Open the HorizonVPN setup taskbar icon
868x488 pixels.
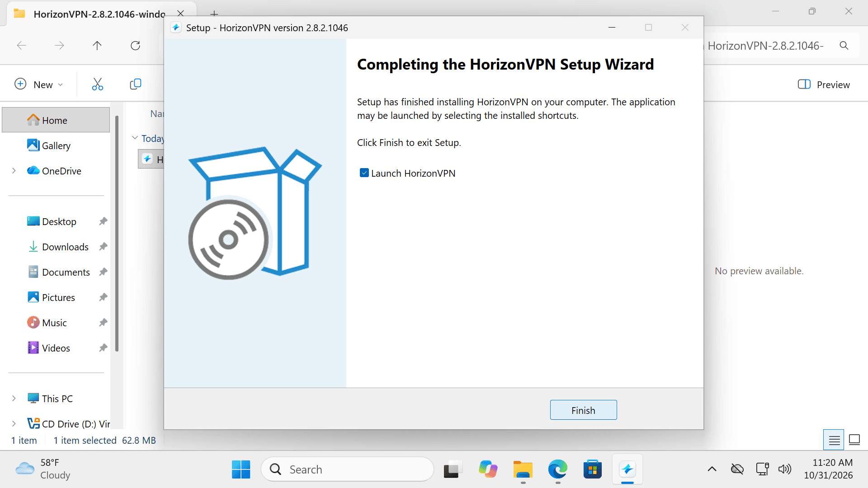point(627,469)
